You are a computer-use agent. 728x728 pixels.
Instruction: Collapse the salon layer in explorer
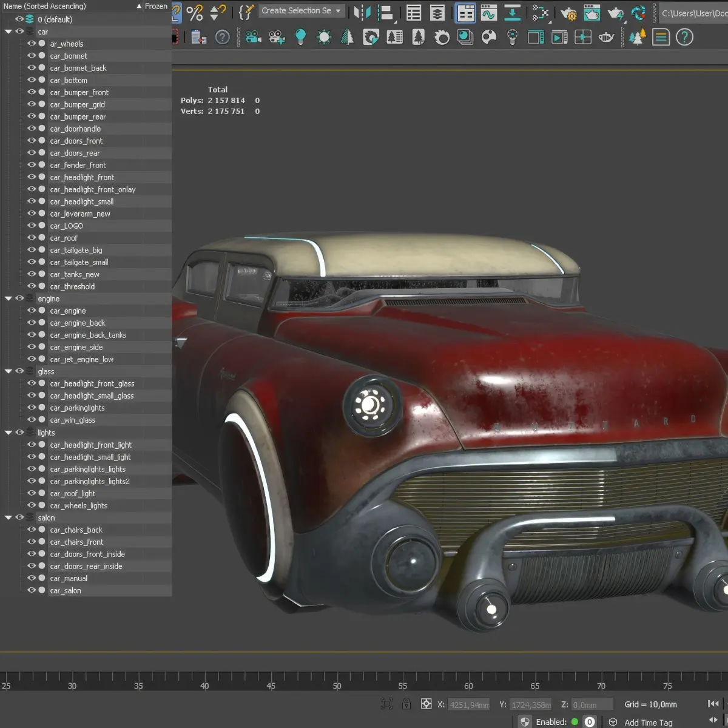[x=8, y=517]
